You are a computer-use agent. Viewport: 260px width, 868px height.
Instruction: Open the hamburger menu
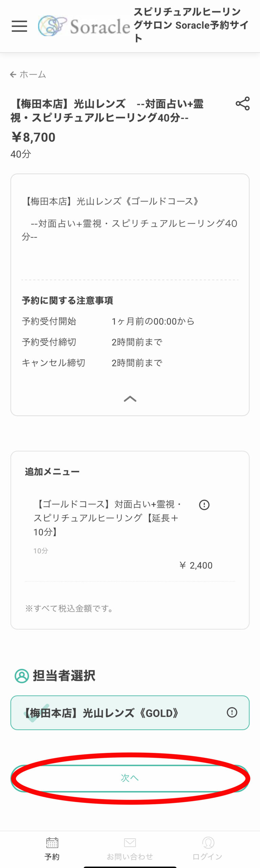pyautogui.click(x=19, y=26)
